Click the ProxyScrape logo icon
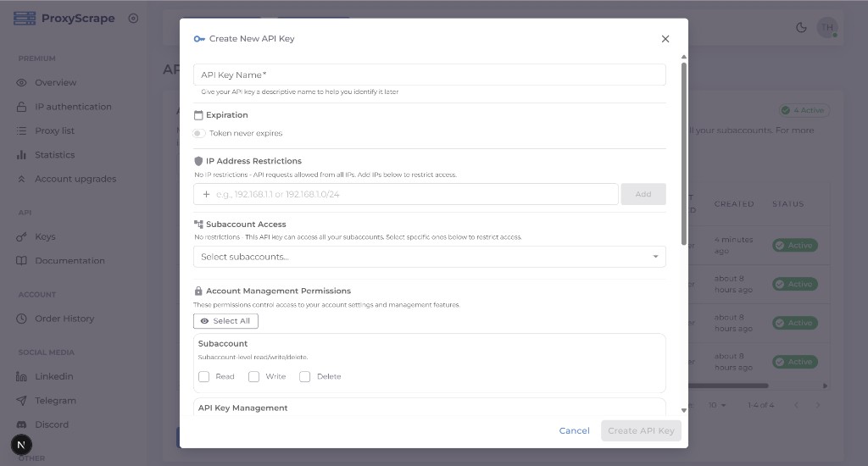Viewport: 868px width, 466px height. click(x=25, y=19)
